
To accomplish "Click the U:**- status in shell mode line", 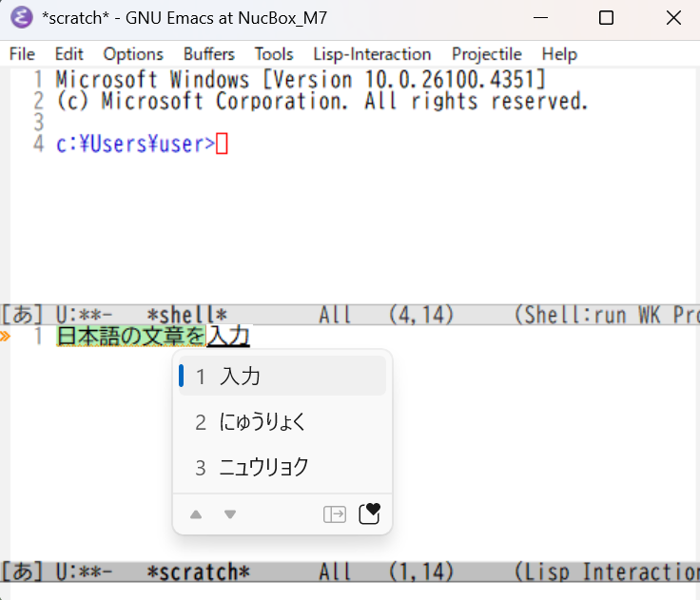I will 84,315.
